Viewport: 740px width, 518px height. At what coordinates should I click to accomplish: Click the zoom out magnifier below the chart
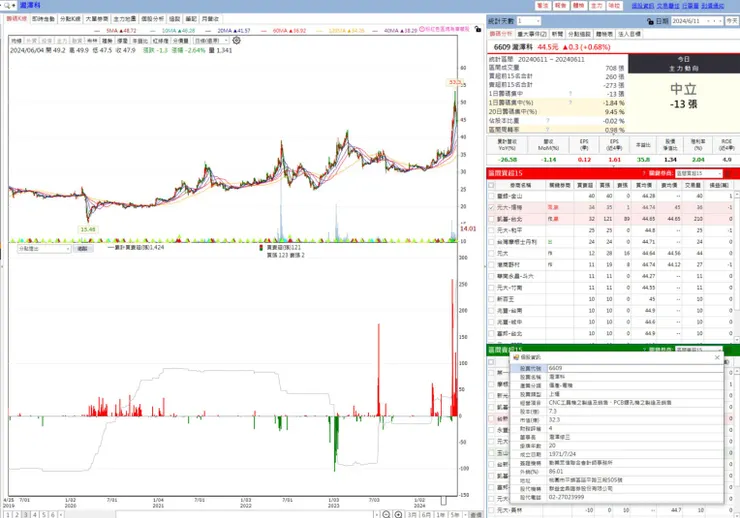(386, 515)
